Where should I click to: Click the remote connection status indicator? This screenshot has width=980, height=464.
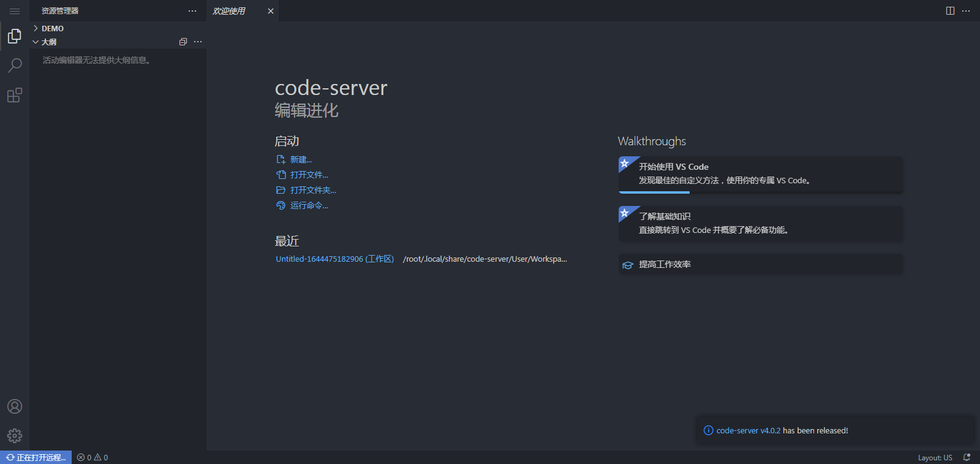36,457
